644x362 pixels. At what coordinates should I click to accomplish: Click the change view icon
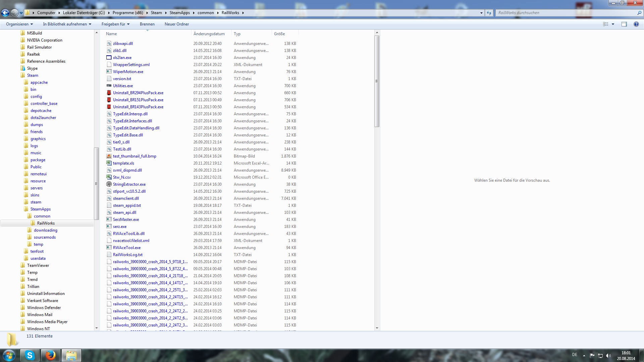coord(605,24)
